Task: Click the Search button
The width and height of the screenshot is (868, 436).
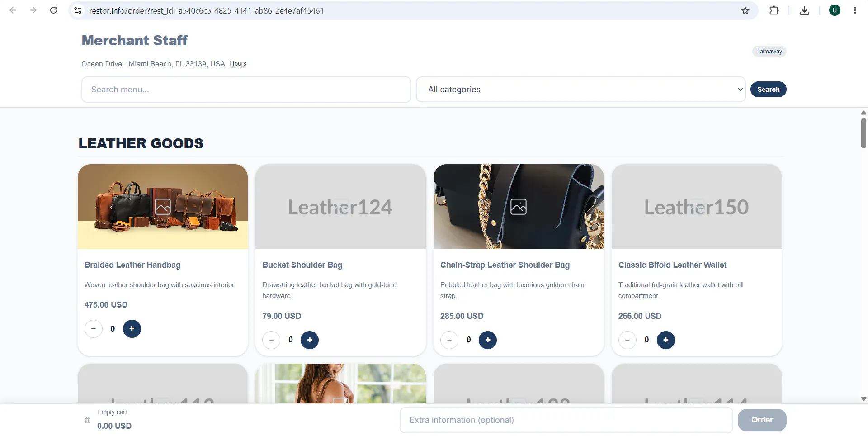Action: tap(769, 90)
